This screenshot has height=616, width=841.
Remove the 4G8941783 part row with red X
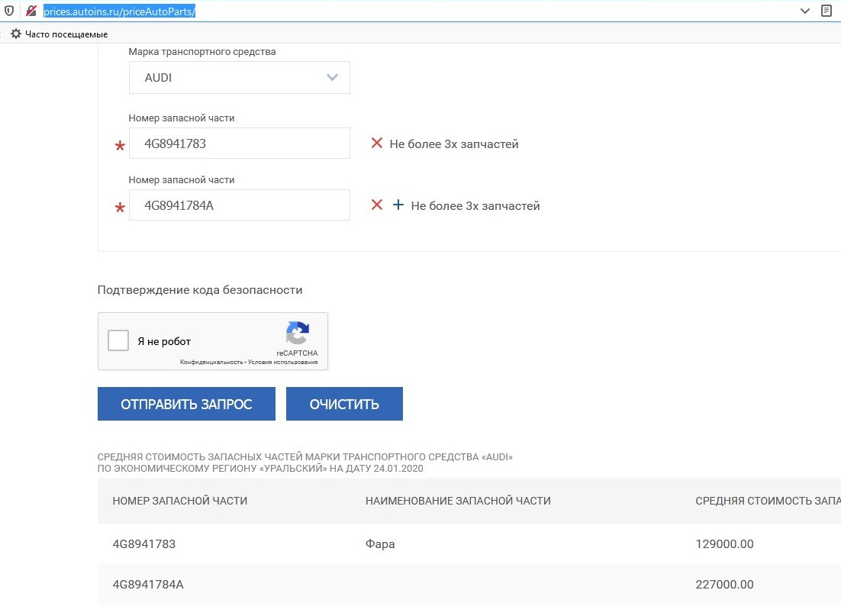click(377, 143)
